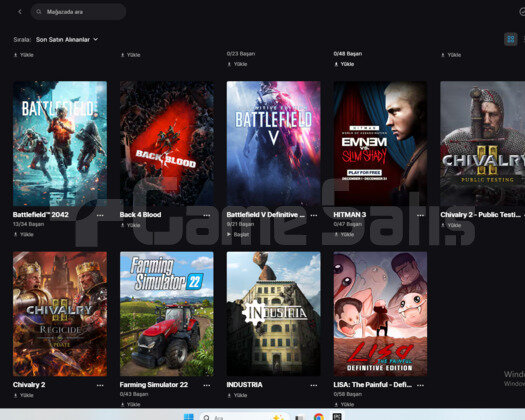
Task: Open the Son Satın Alınanlar sort dropdown
Action: (67, 40)
